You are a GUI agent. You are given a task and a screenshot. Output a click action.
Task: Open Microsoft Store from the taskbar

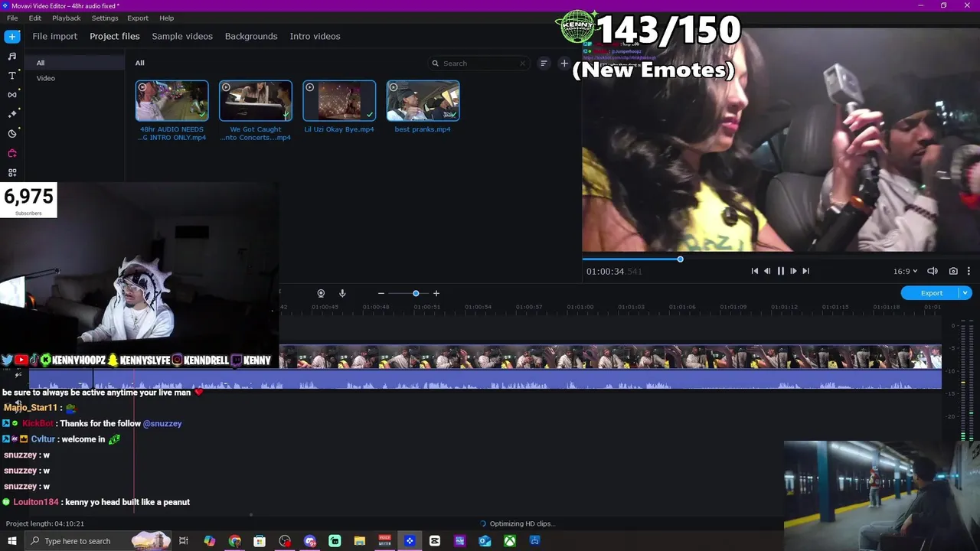[x=260, y=541]
